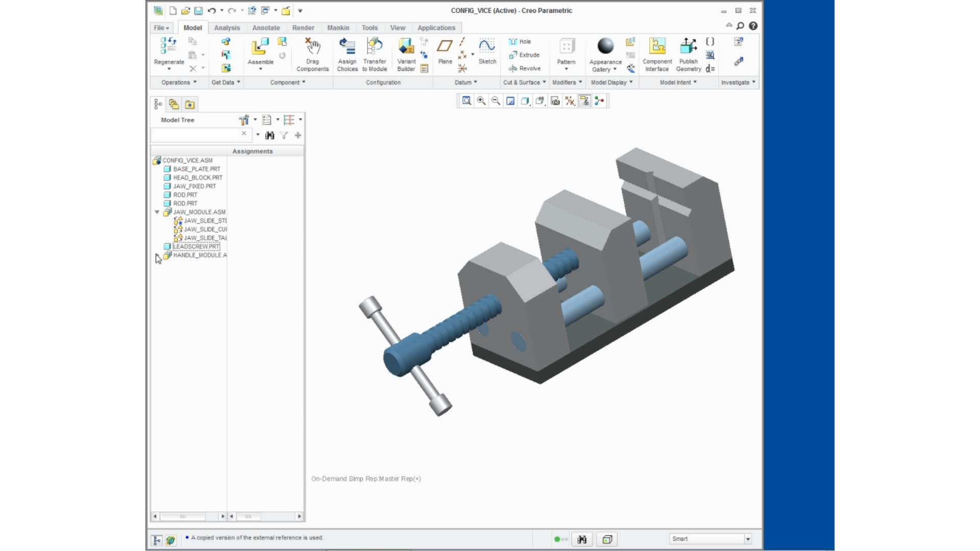Click the binoculars find icon in model tree

[x=270, y=135]
